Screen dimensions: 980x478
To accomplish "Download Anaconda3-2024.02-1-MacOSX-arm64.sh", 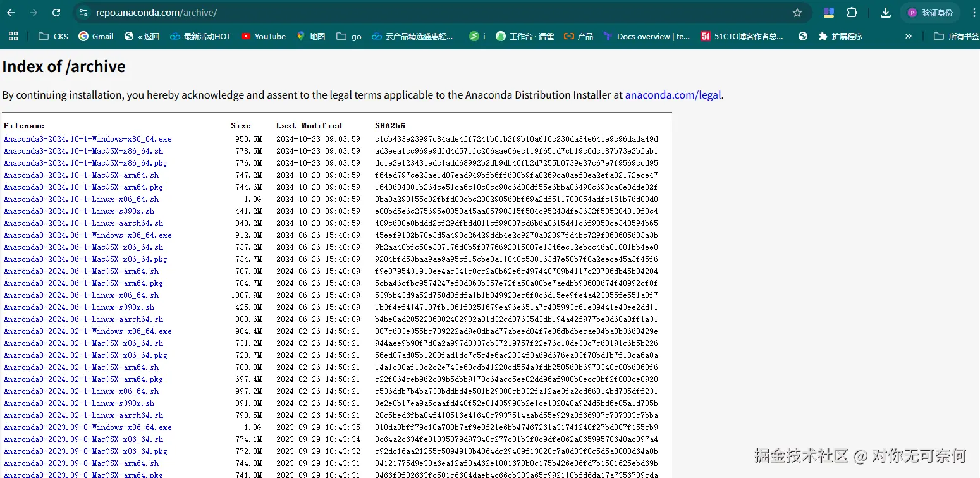I will [82, 367].
